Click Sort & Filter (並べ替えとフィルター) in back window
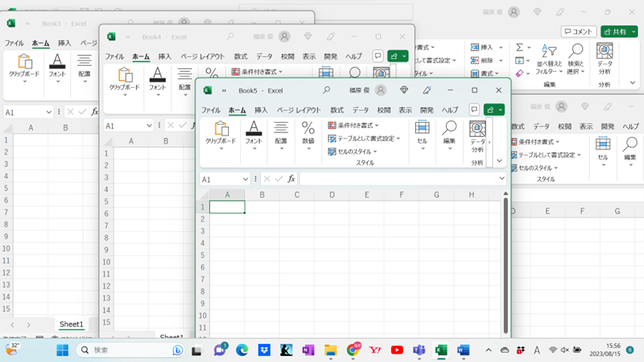 549,60
